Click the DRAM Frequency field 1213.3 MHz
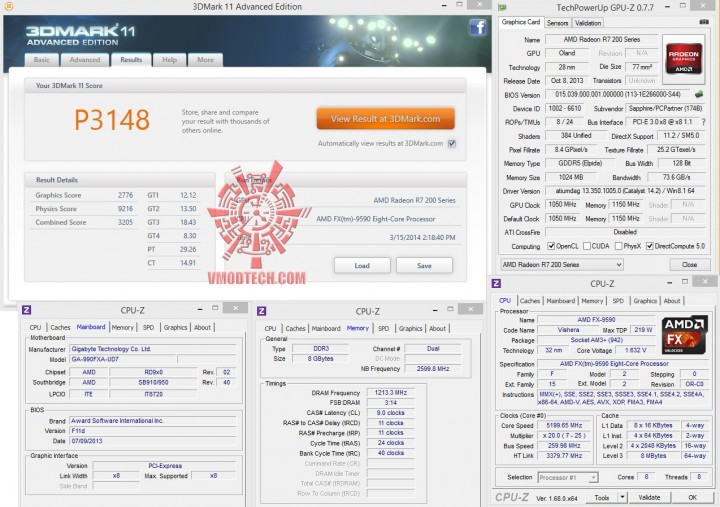Image resolution: width=720 pixels, height=507 pixels. 391,393
